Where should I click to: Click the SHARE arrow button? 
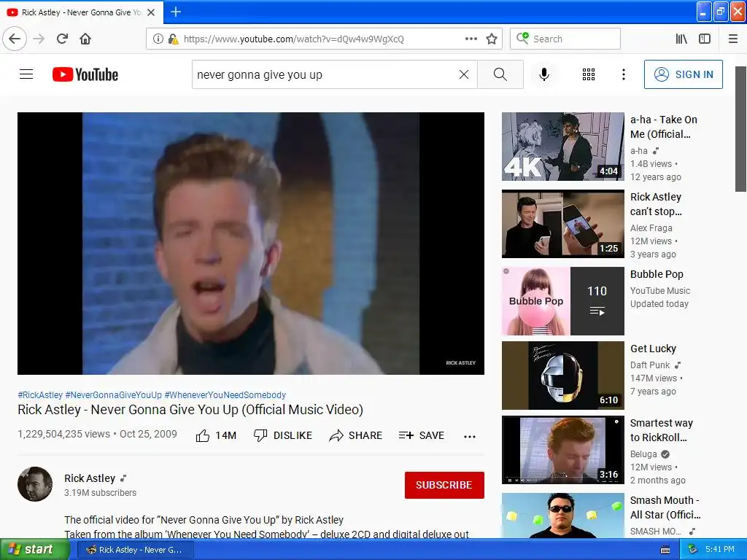pyautogui.click(x=355, y=435)
